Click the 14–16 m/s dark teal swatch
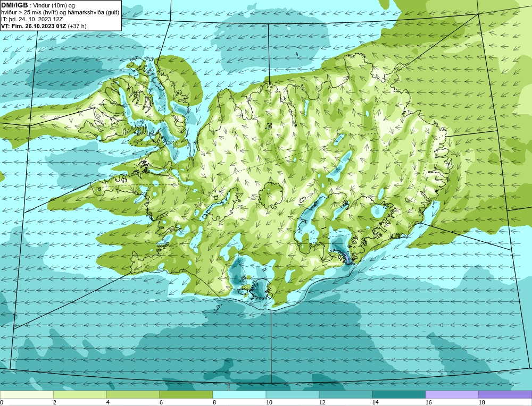This screenshot has height=406, width=532. tap(399, 394)
